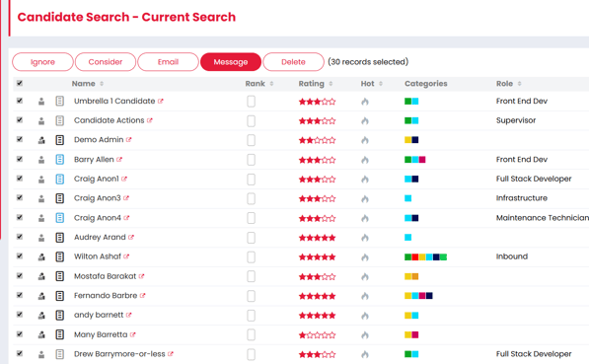This screenshot has width=589, height=364.
Task: Toggle the Rank box for Candidate Actions
Action: 252,120
